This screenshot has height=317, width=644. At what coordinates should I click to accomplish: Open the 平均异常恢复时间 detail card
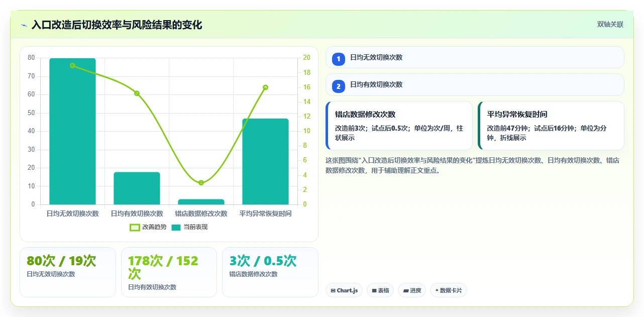tap(551, 126)
